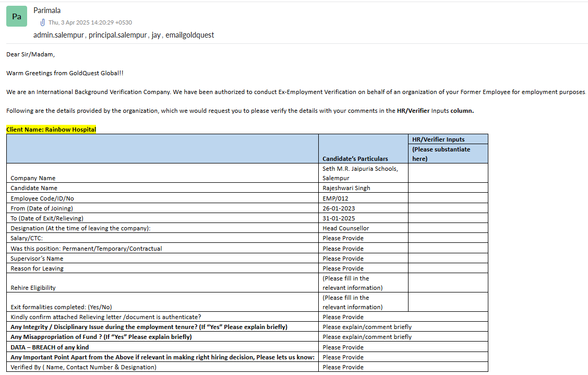Click recipient jay in the address line

[x=155, y=35]
